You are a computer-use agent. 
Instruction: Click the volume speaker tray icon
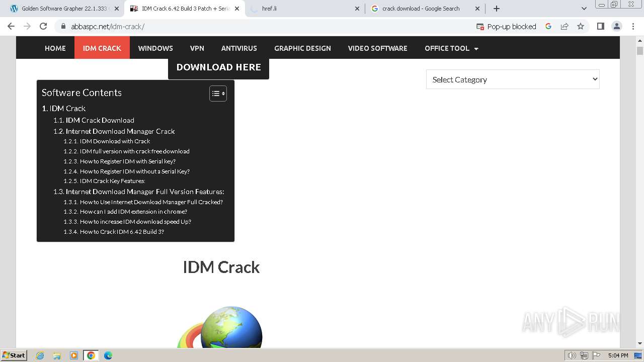tap(572, 355)
